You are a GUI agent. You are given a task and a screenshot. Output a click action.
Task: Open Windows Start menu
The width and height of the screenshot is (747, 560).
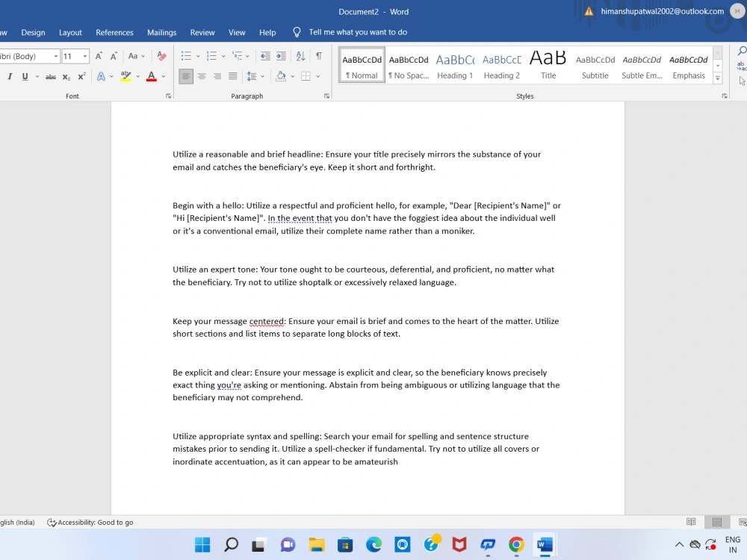(x=202, y=544)
